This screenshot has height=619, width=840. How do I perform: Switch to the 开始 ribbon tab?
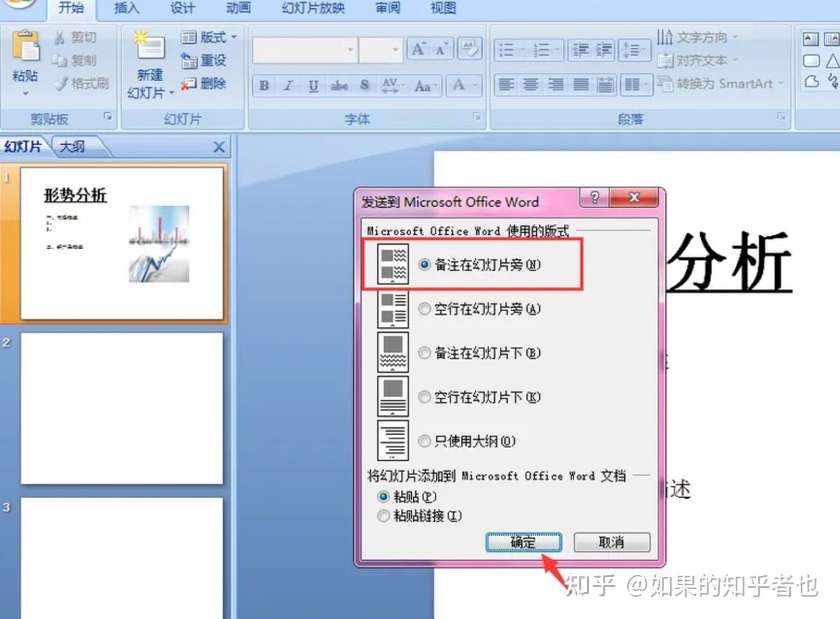pos(71,8)
